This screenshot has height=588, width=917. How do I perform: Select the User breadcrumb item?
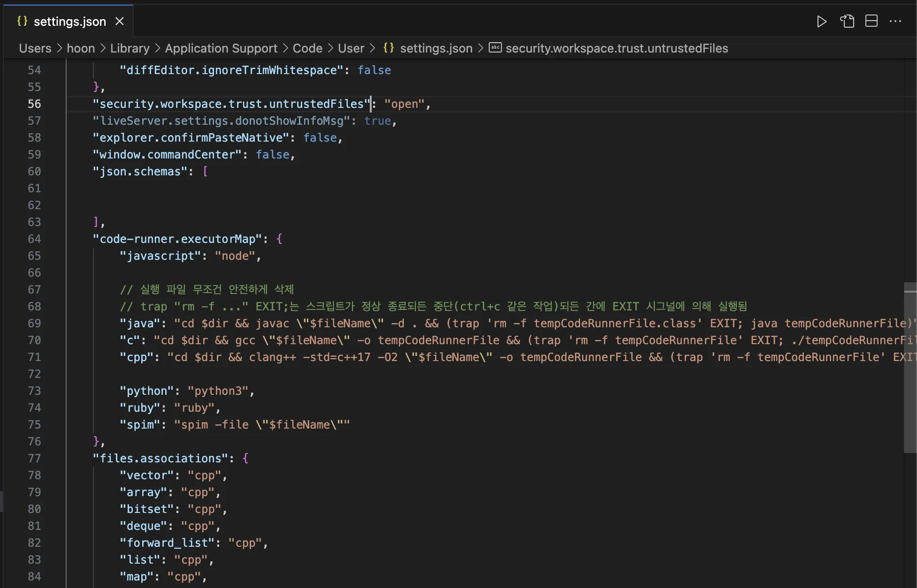(351, 48)
